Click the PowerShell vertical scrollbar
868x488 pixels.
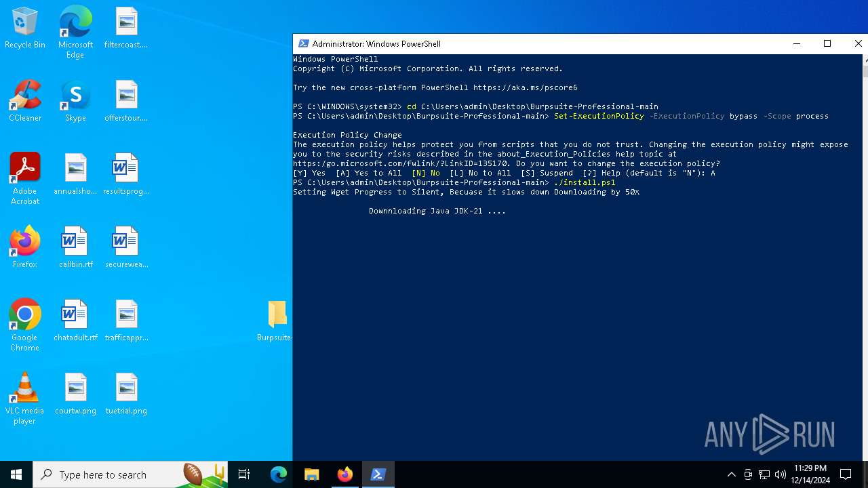tap(865, 258)
